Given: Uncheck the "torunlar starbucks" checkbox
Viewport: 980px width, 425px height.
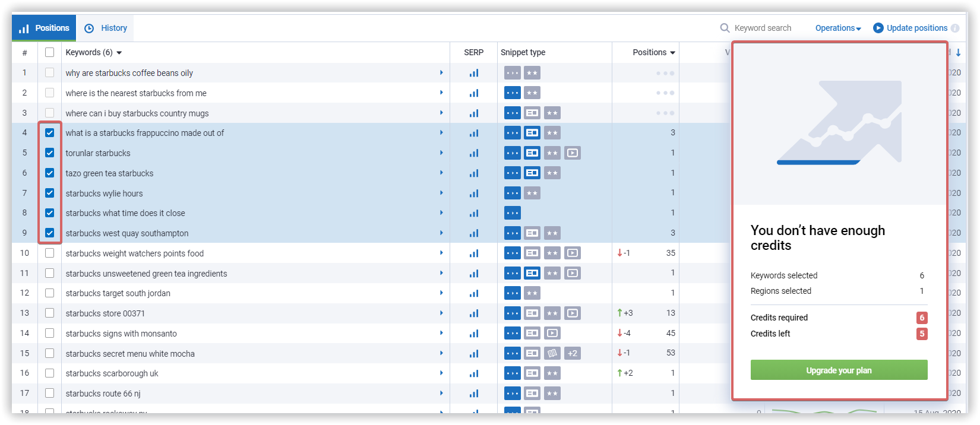Looking at the screenshot, I should [x=50, y=153].
